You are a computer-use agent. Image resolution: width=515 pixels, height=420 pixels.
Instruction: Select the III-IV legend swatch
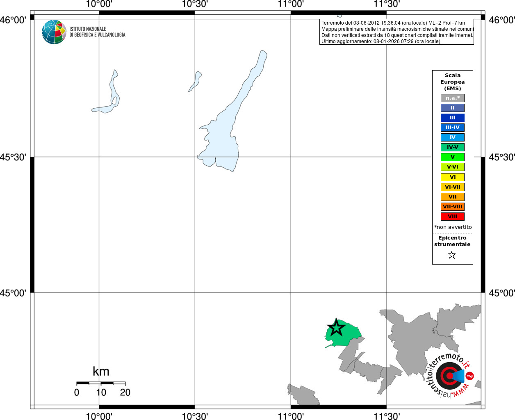(453, 128)
